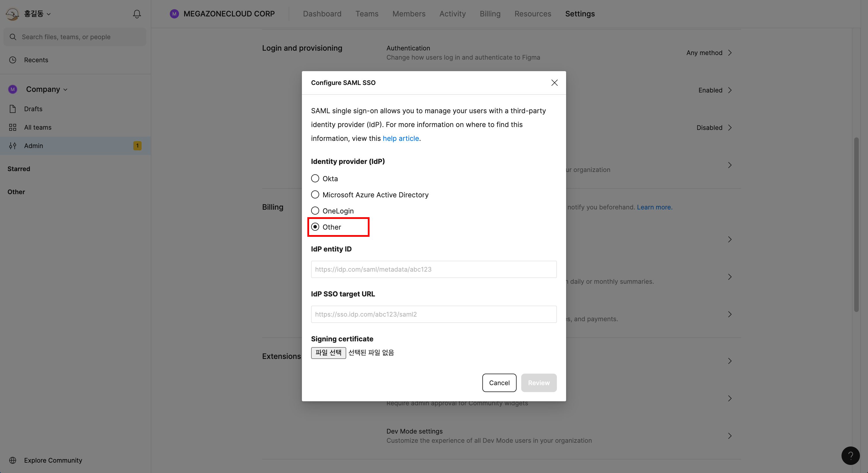Open Recents in the sidebar
Screen dimensions: 868x473
pos(75,60)
